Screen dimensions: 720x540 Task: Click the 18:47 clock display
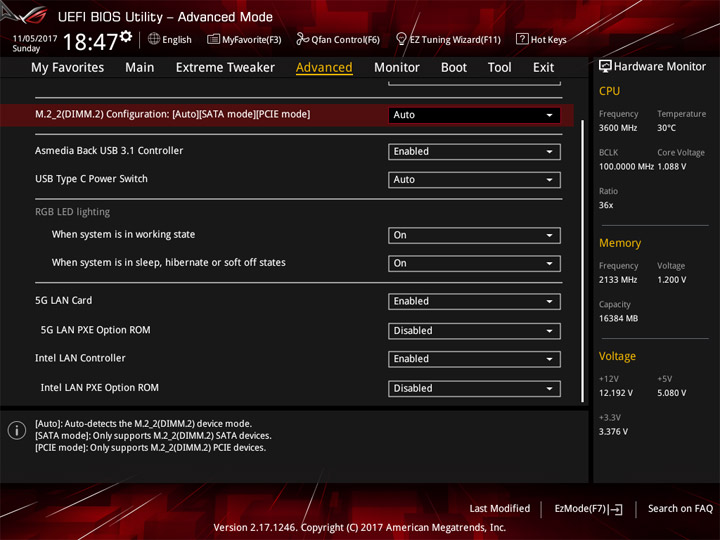(90, 42)
